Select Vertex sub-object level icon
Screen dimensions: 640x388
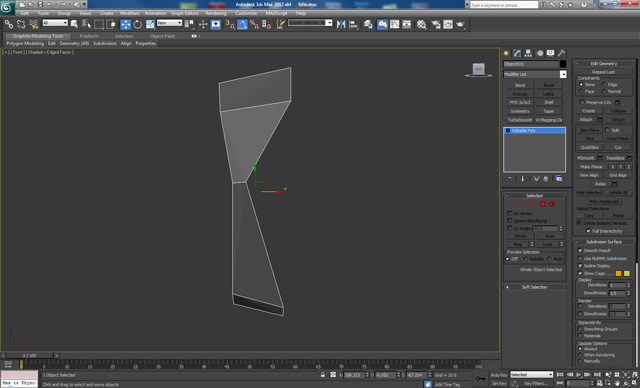pos(516,204)
